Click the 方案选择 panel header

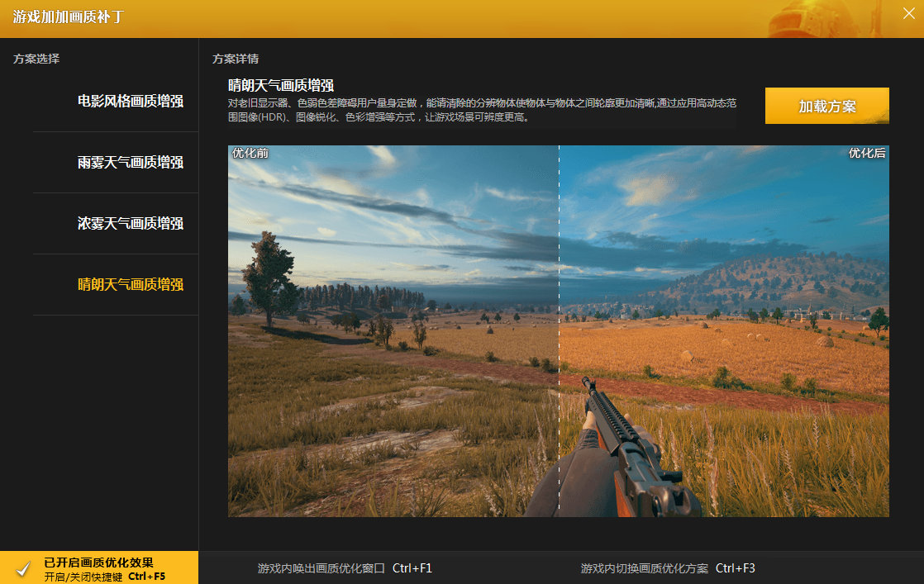pyautogui.click(x=36, y=59)
